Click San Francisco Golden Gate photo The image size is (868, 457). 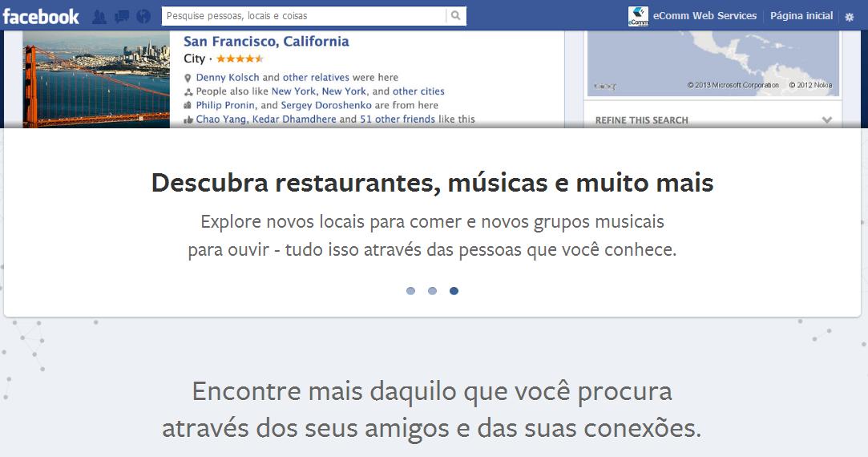(x=96, y=79)
